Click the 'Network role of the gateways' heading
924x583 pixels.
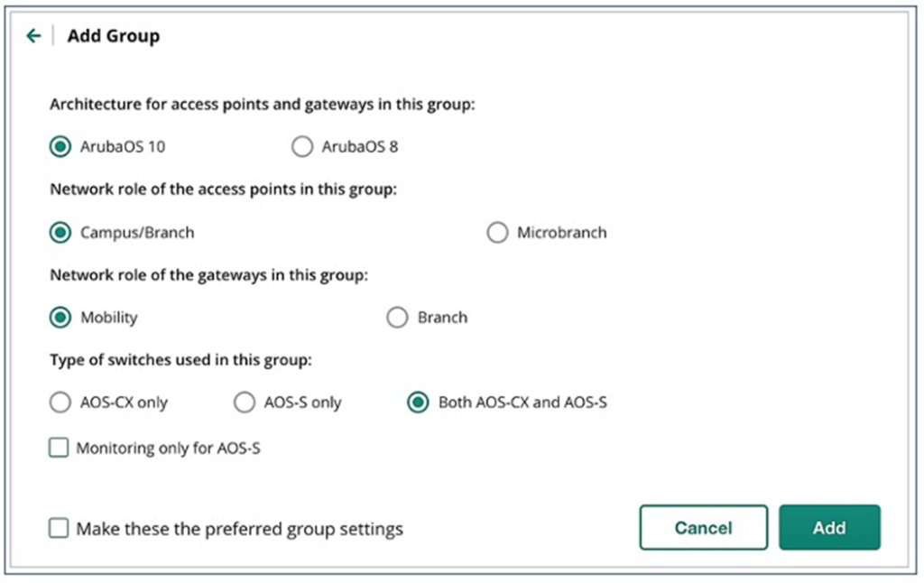point(208,275)
